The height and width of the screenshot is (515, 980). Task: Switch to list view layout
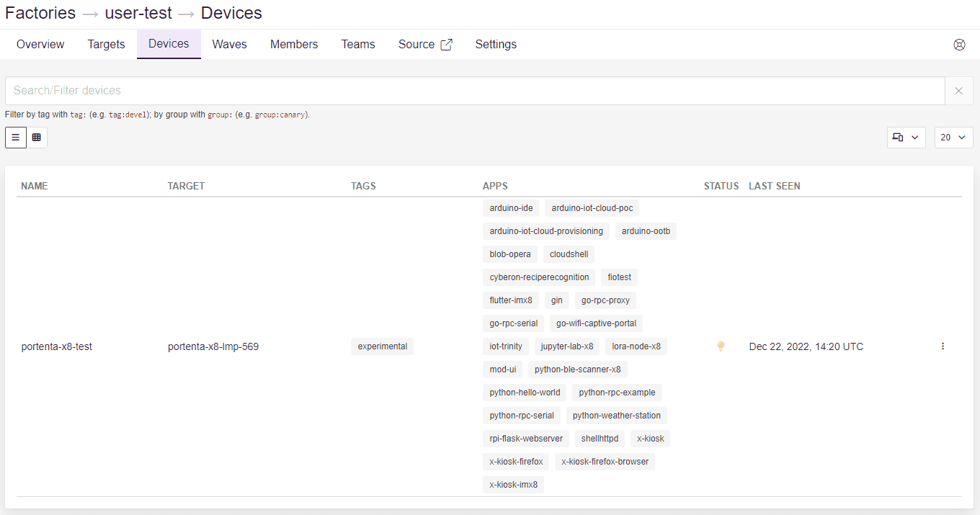tap(16, 137)
